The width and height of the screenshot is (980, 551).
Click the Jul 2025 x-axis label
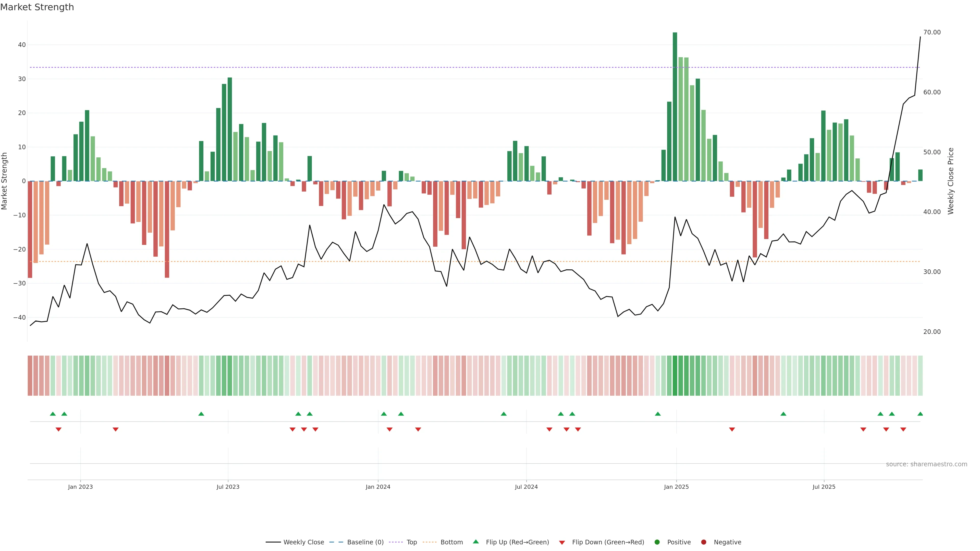point(824,487)
